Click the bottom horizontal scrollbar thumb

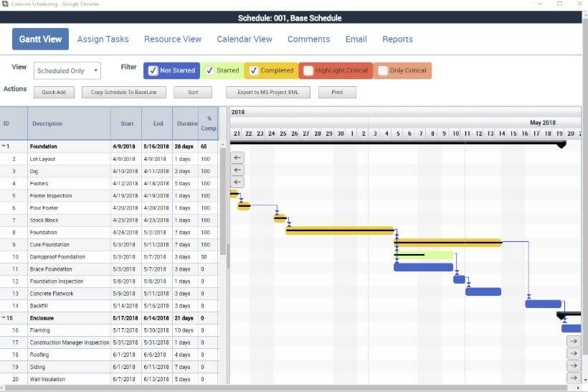tap(287, 388)
